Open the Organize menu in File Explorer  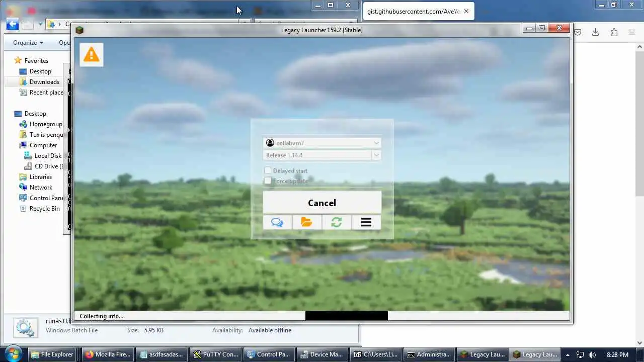[x=28, y=43]
